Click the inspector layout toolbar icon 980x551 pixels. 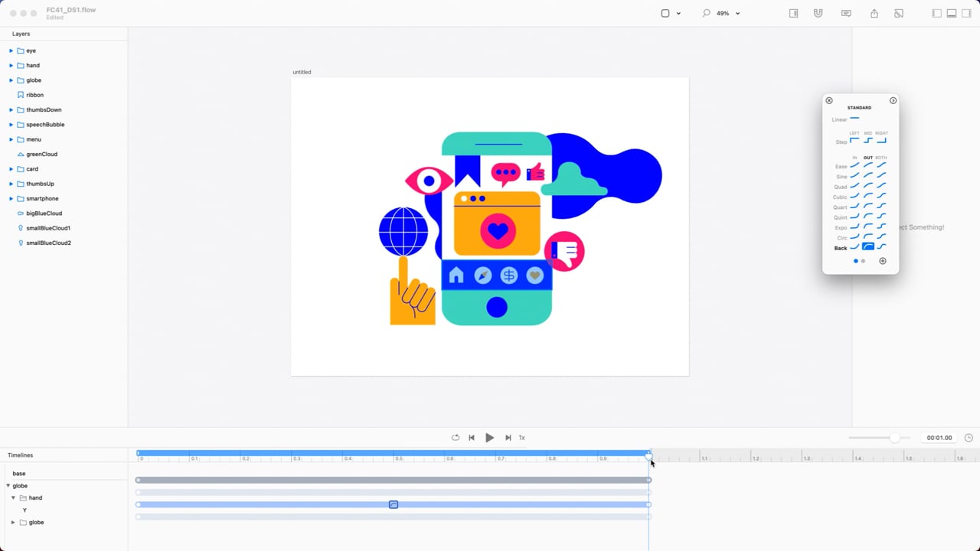794,13
